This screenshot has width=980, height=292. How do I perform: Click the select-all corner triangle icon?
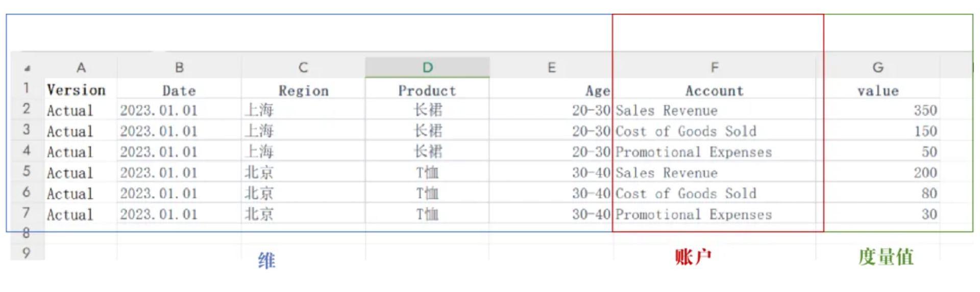click(x=27, y=68)
